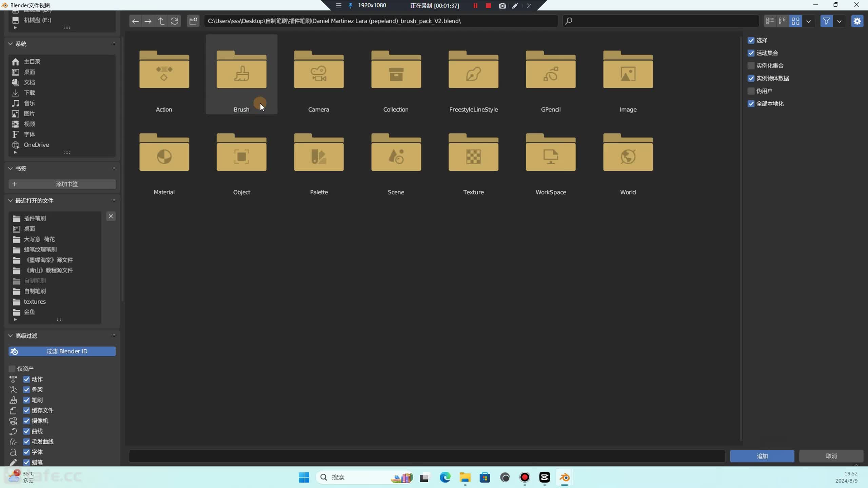Open the Action folder
This screenshot has height=488, width=868.
[164, 75]
